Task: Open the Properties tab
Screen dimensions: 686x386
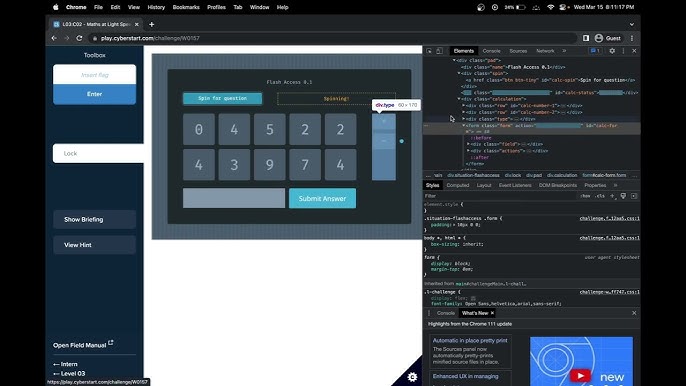Action: (595, 185)
